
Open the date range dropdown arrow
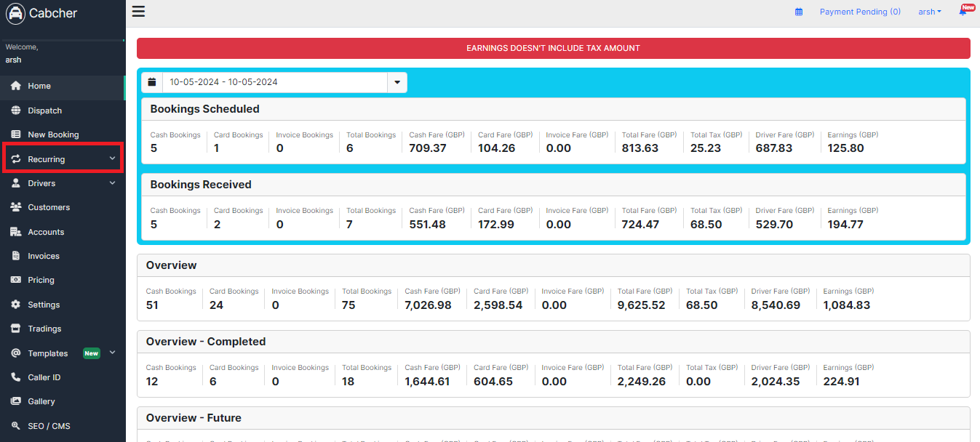397,82
